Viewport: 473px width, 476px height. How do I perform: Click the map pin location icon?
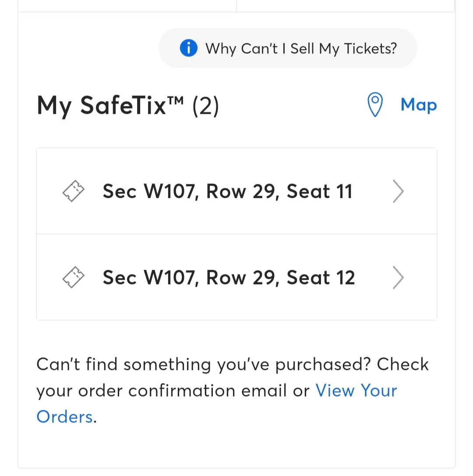click(375, 105)
